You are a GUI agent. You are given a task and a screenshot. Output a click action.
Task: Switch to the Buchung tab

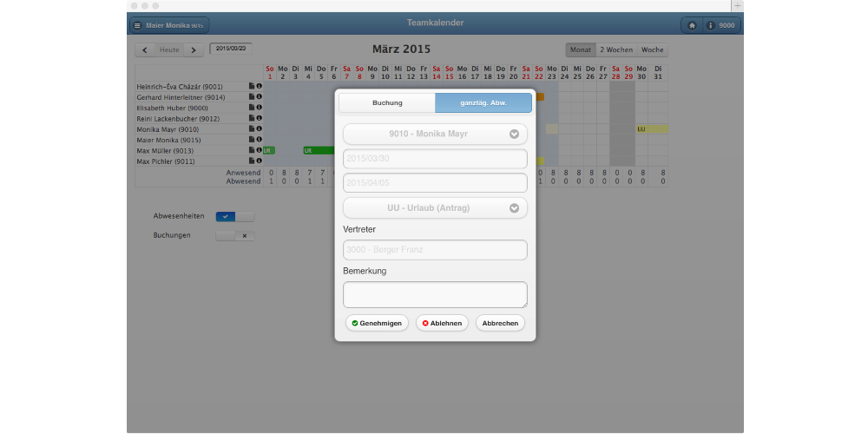pos(387,103)
